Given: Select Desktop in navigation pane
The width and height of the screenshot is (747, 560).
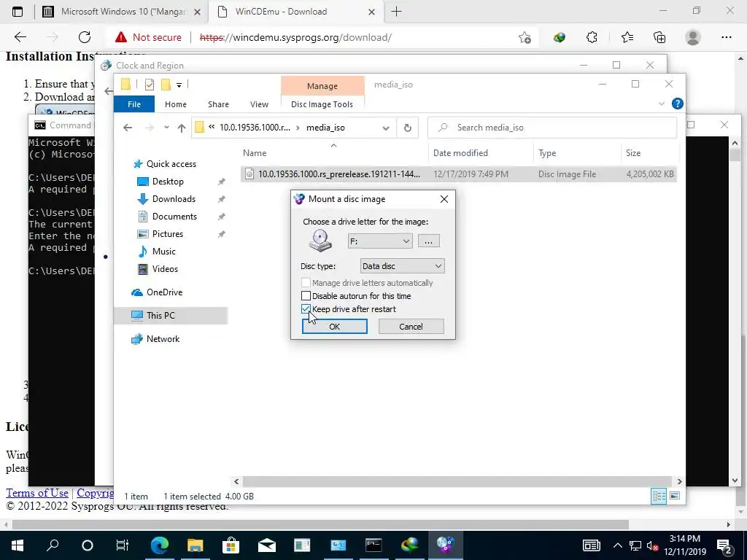Looking at the screenshot, I should click(x=168, y=182).
